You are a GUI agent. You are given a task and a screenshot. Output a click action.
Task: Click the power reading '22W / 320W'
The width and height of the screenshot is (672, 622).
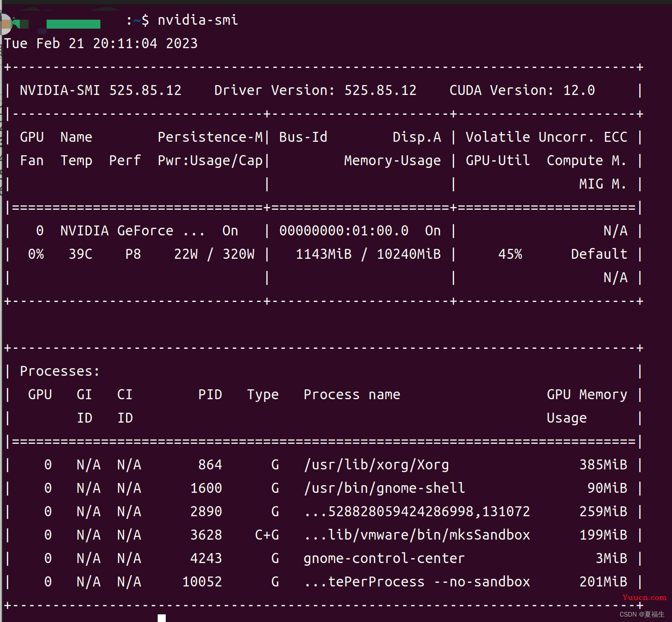pos(214,254)
